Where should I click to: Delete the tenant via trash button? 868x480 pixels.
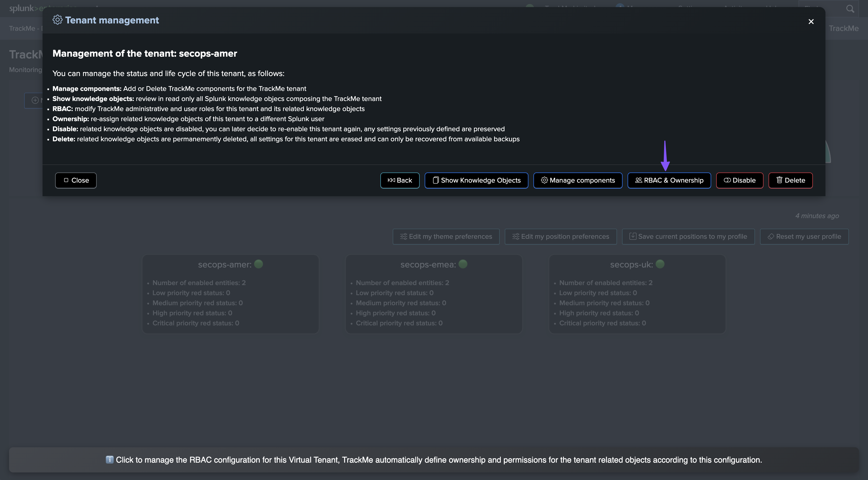click(790, 180)
